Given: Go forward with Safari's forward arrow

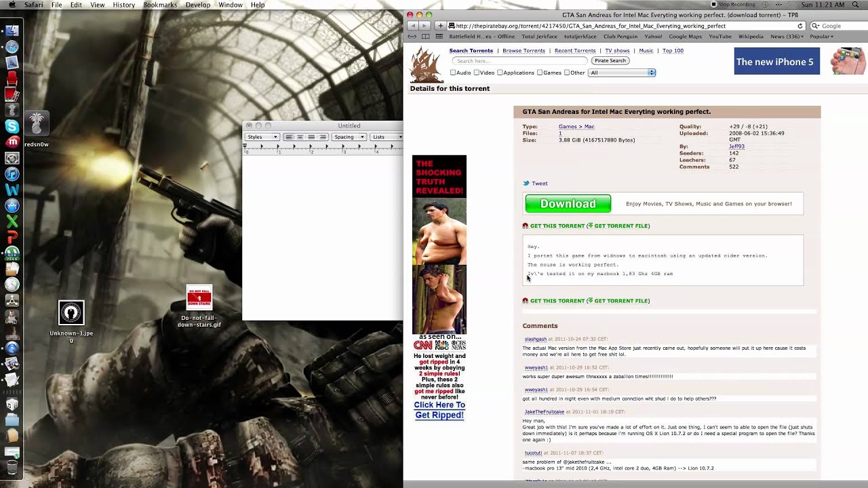Looking at the screenshot, I should pos(425,26).
